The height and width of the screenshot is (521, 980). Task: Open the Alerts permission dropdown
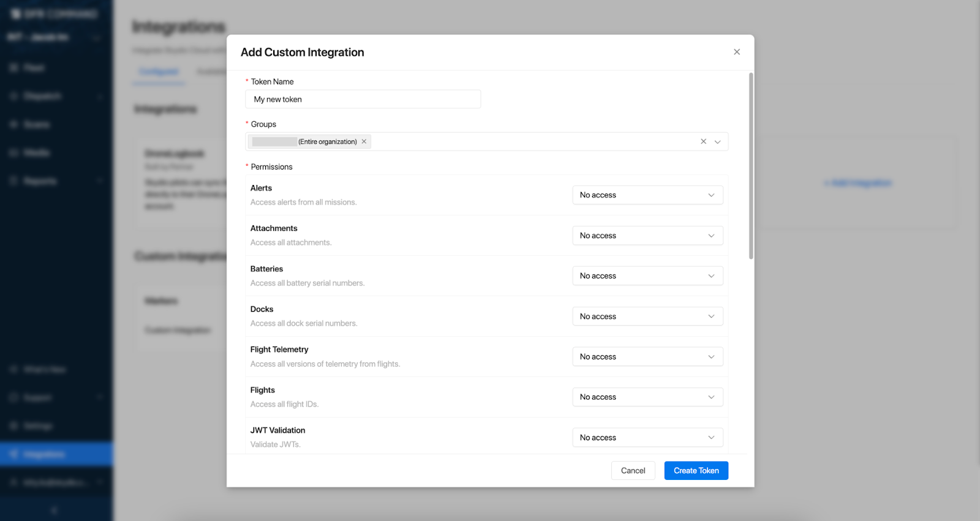pos(647,195)
